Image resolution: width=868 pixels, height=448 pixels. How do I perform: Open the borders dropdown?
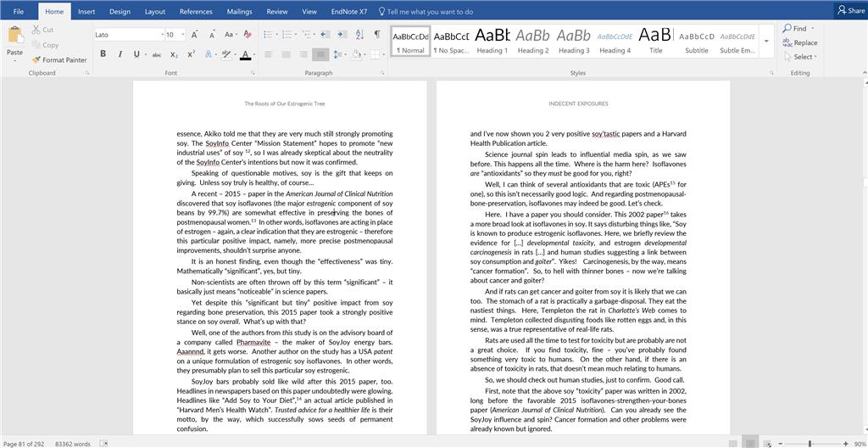384,54
